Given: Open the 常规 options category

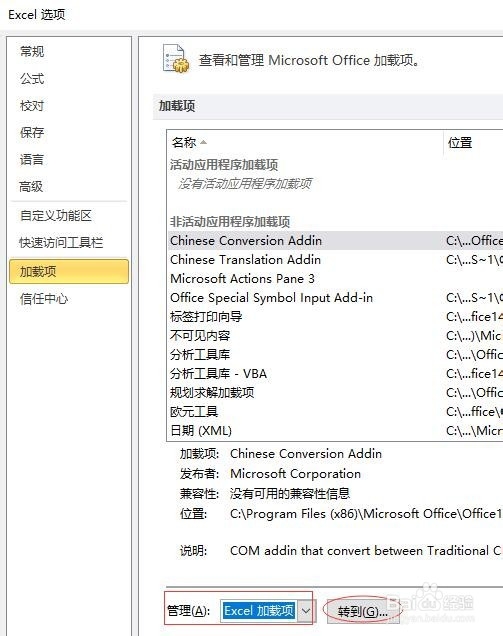Looking at the screenshot, I should (x=32, y=52).
